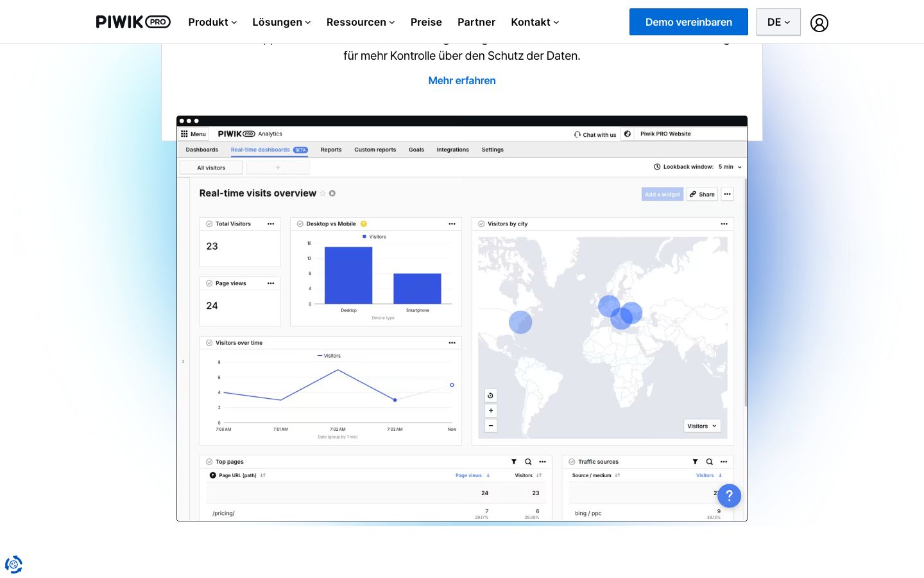Switch to the Reports tab

[331, 150]
